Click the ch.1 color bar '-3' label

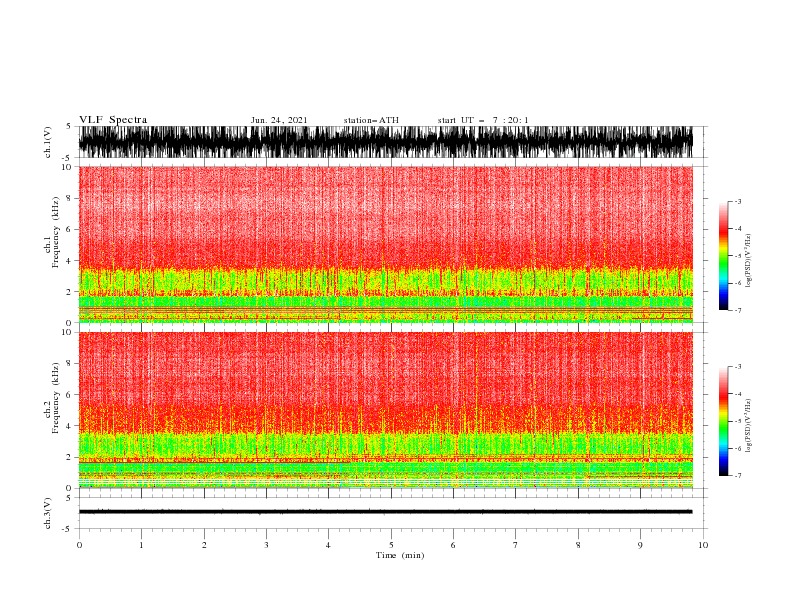coord(737,201)
